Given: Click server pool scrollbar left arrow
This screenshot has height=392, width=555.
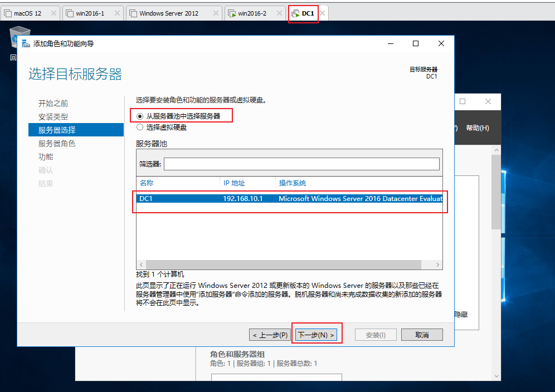Looking at the screenshot, I should tap(141, 264).
